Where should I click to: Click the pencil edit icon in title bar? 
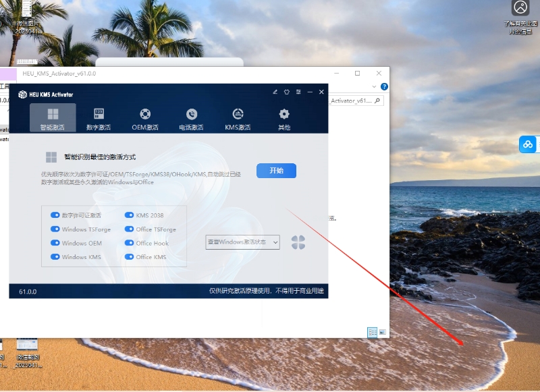pyautogui.click(x=275, y=92)
